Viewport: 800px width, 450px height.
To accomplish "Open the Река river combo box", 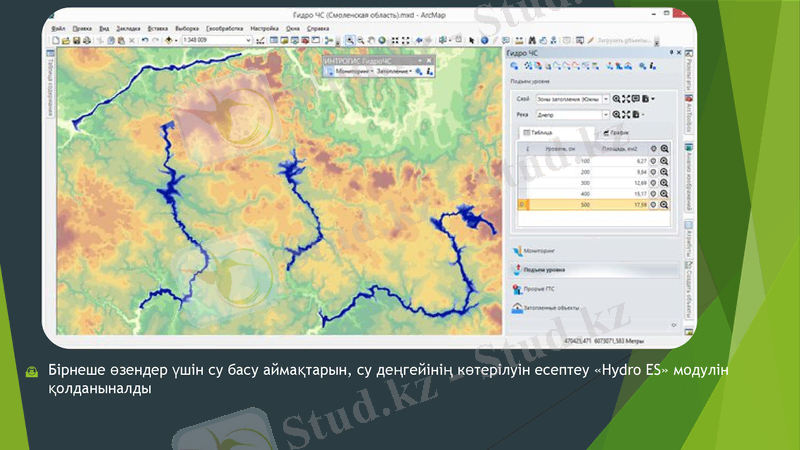I will [572, 115].
